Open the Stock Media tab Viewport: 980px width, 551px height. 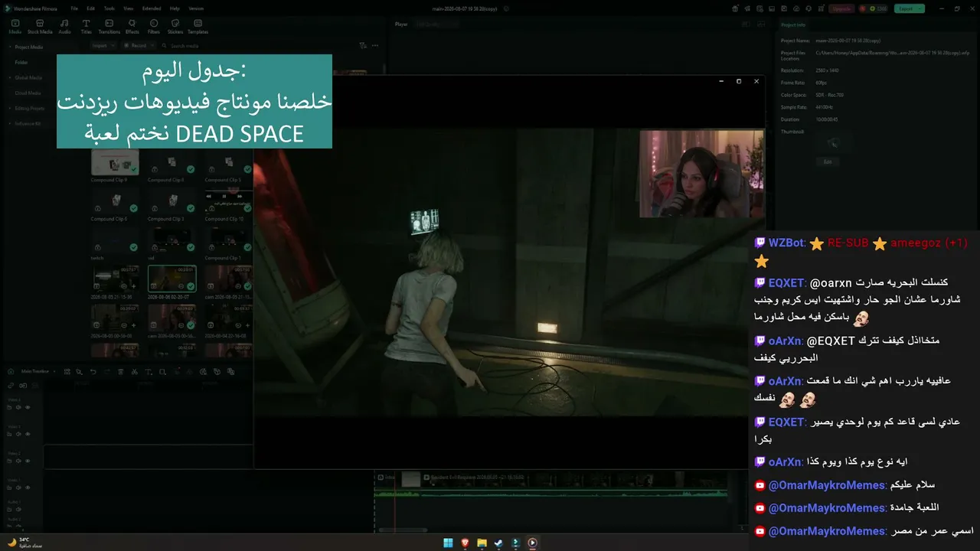tap(40, 27)
